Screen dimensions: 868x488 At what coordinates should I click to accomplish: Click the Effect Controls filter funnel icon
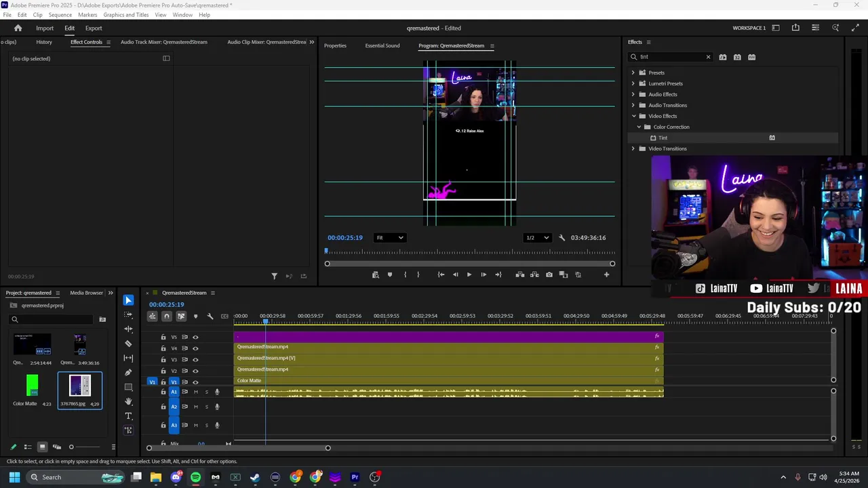tap(274, 276)
